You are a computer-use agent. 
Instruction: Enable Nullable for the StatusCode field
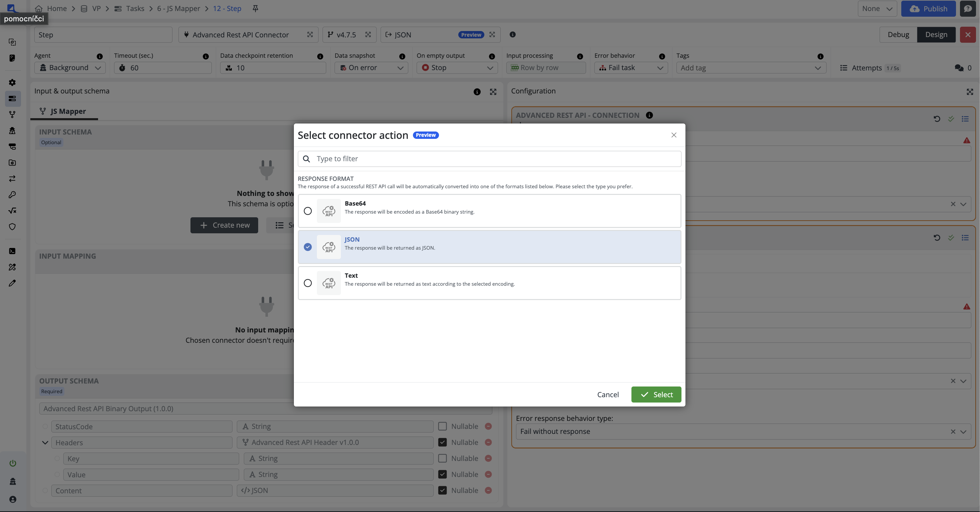click(x=442, y=426)
